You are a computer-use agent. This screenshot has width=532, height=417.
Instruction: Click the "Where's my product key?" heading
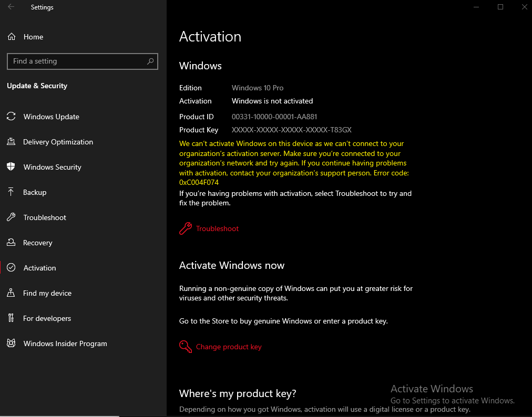click(x=238, y=393)
